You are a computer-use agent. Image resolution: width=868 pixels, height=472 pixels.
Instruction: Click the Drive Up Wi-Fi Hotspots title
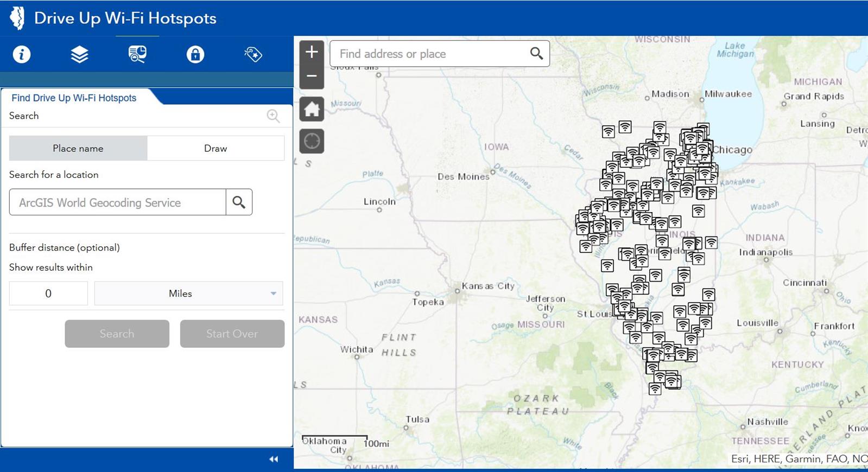tap(125, 18)
